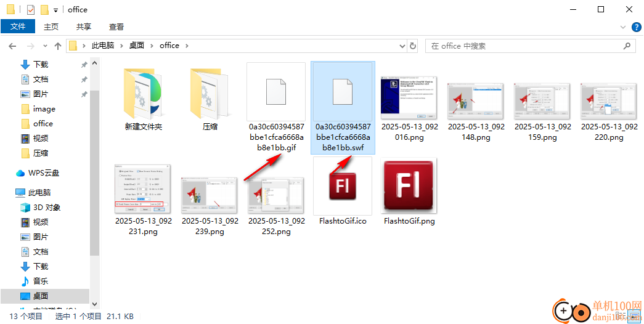
Task: Select the FlashtoGif.png image icon
Action: (x=409, y=186)
